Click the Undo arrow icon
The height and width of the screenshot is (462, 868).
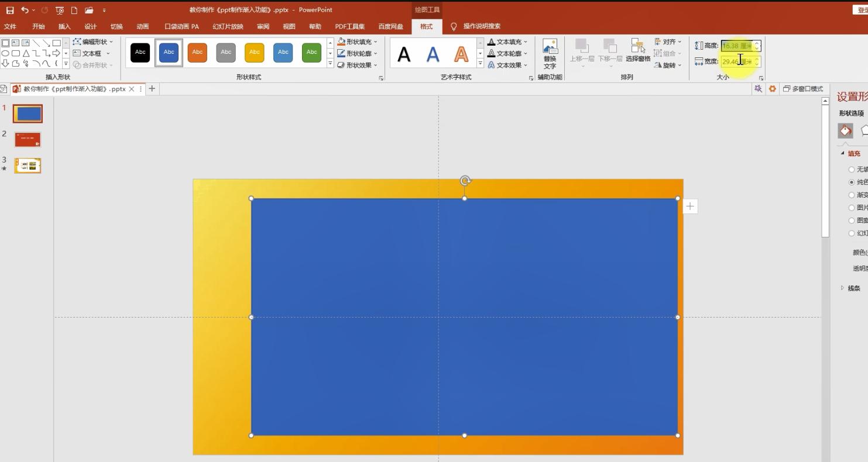(x=25, y=10)
